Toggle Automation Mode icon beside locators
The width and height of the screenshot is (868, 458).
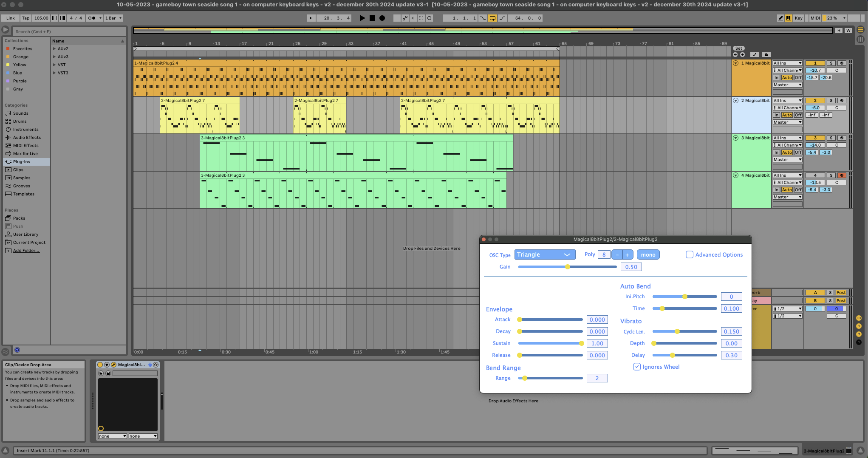(755, 55)
